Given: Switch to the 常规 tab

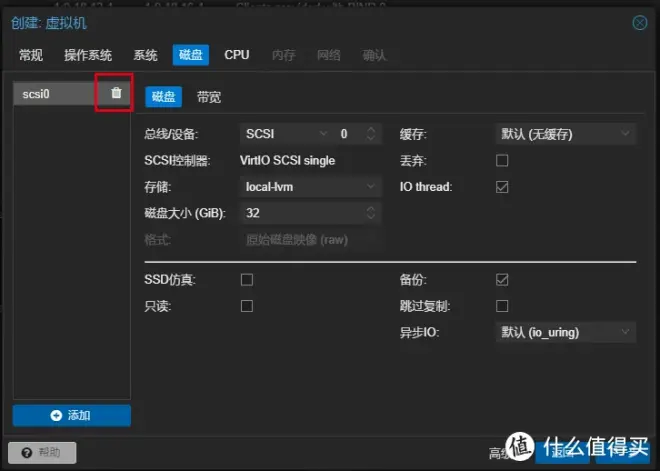Looking at the screenshot, I should tap(31, 55).
